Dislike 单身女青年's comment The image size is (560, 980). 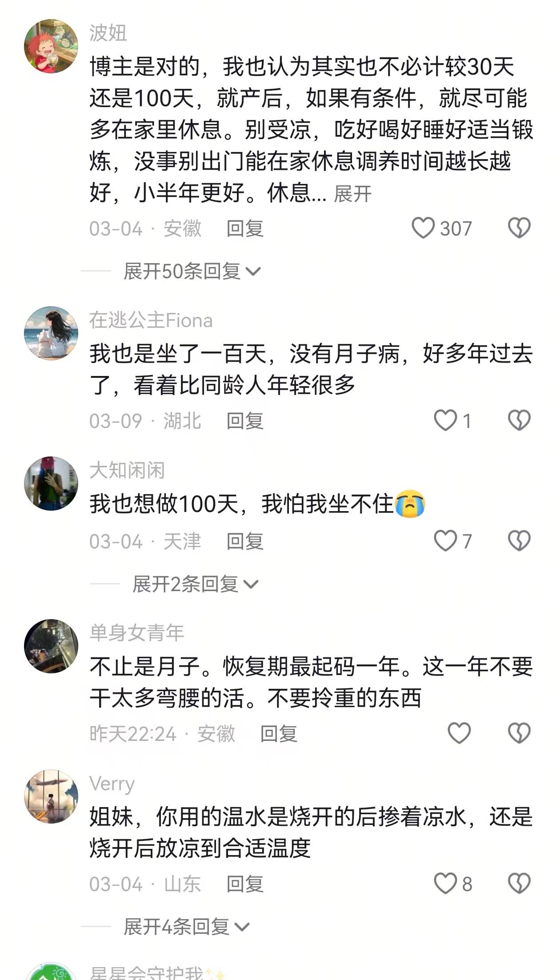pyautogui.click(x=519, y=733)
